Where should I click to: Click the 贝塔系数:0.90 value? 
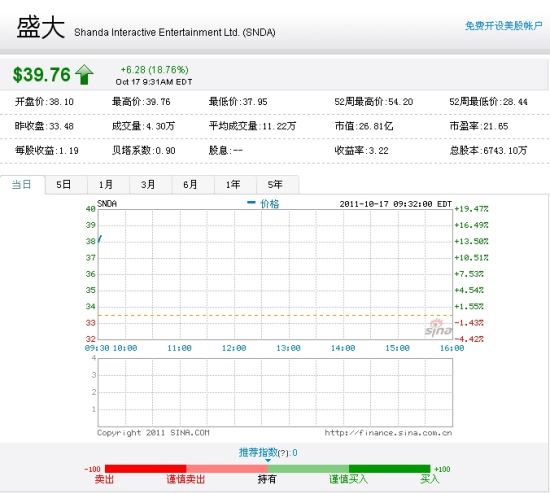pyautogui.click(x=143, y=151)
